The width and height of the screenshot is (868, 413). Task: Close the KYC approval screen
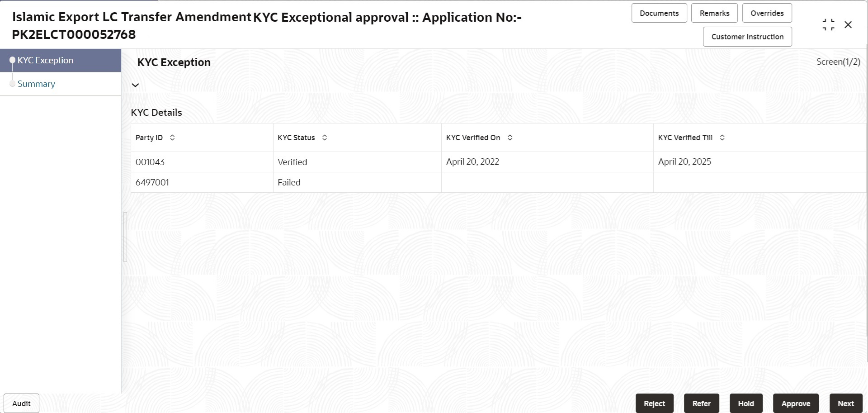click(849, 24)
